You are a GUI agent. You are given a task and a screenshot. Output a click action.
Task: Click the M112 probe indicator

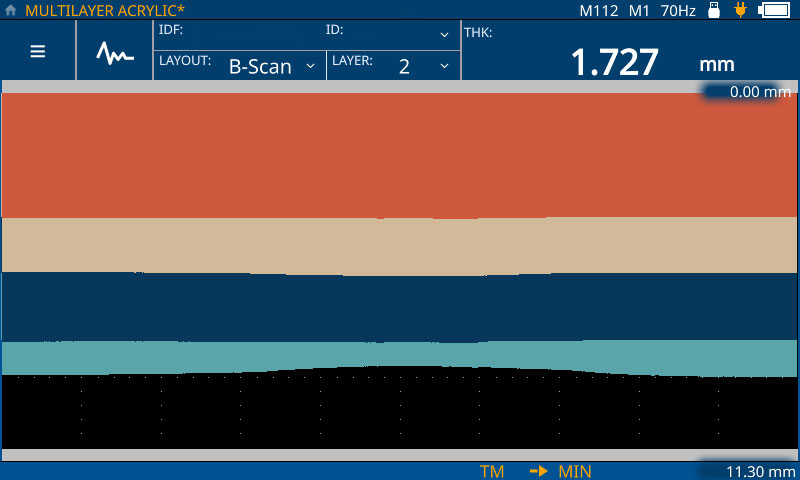pos(599,11)
